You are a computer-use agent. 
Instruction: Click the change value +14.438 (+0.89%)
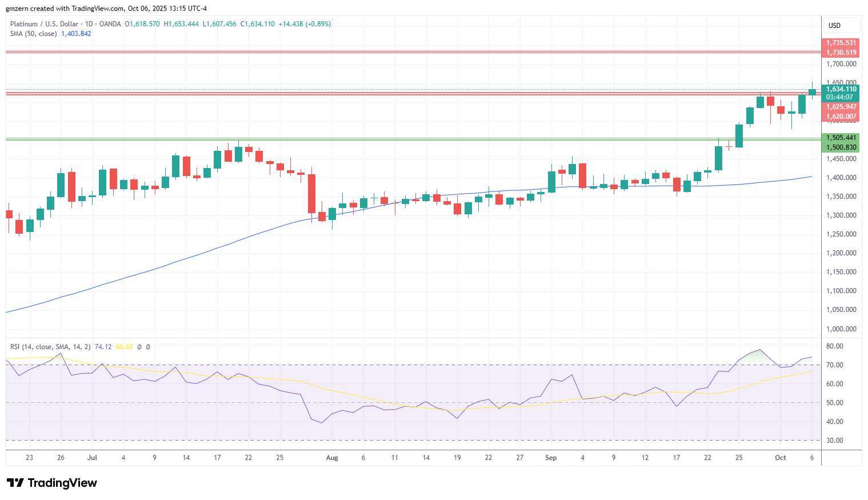[x=305, y=24]
